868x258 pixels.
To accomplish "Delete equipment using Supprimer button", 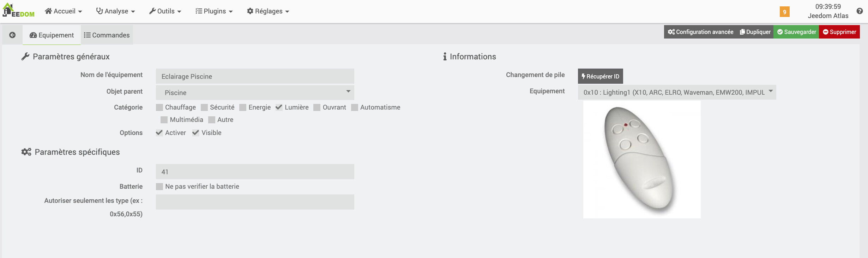I will click(839, 32).
